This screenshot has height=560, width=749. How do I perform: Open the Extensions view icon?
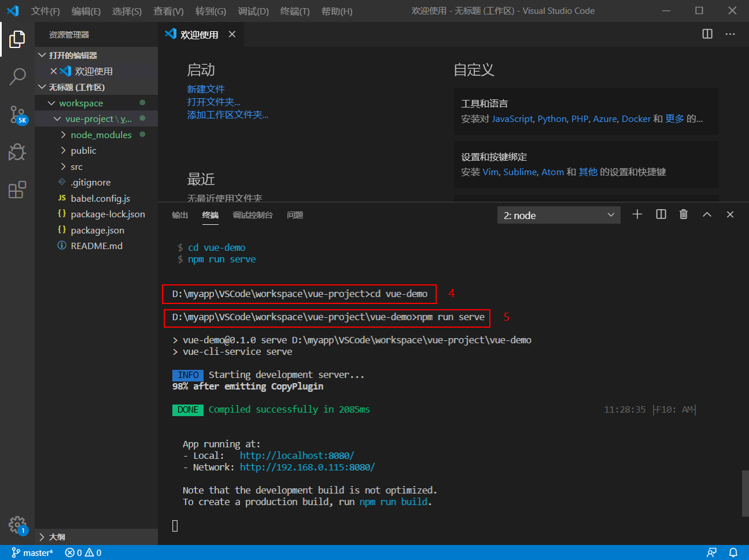pos(17,190)
